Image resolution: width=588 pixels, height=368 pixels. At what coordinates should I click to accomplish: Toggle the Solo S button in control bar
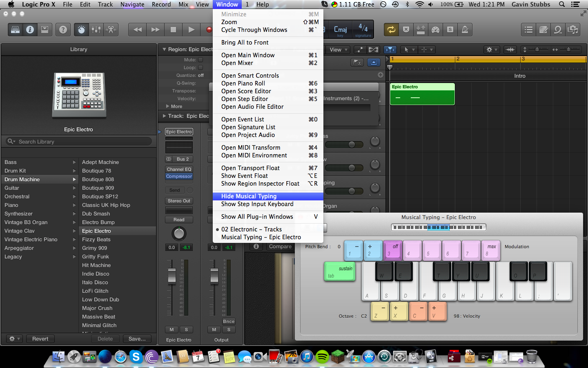point(450,29)
